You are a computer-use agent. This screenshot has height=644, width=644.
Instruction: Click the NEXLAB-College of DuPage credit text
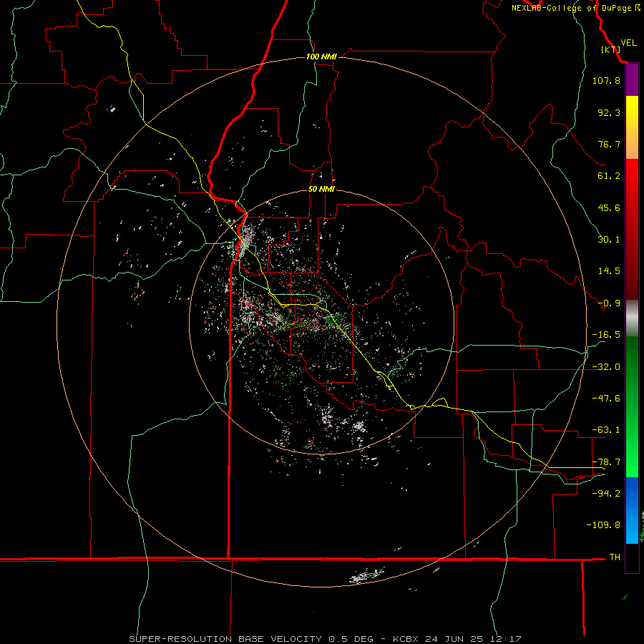[x=575, y=8]
